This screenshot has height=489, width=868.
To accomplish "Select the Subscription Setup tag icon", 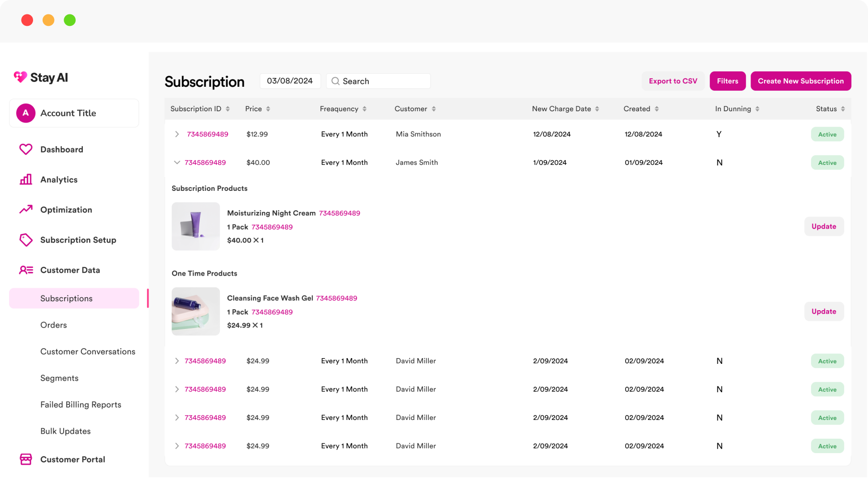I will pyautogui.click(x=26, y=240).
